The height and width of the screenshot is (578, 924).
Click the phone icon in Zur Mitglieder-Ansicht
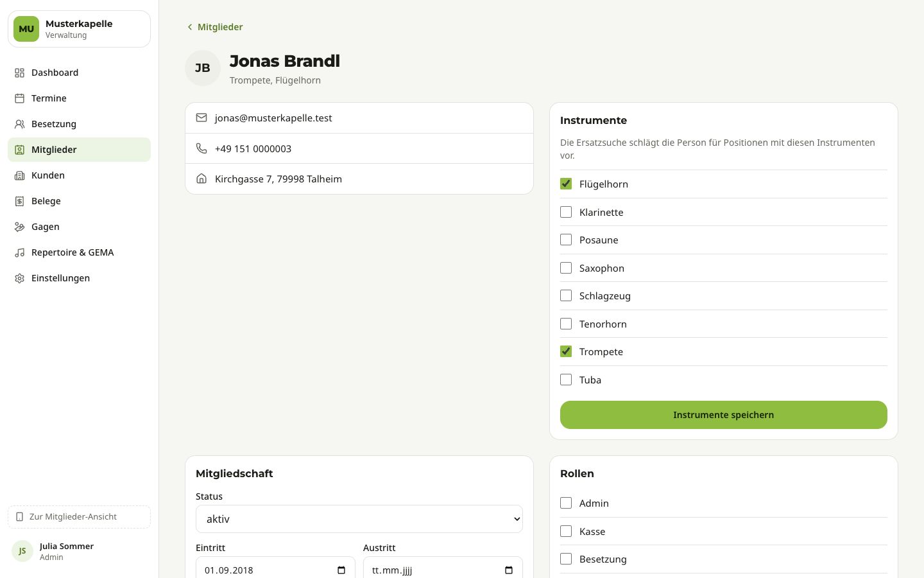[20, 517]
